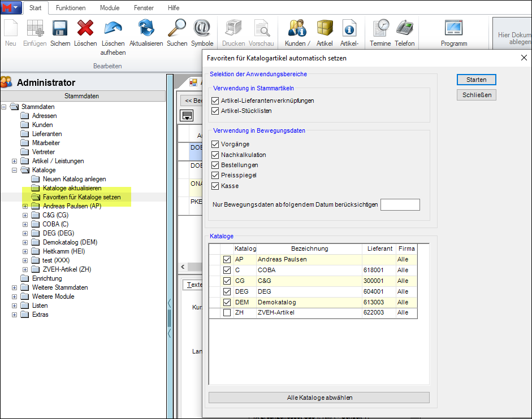Expand the Artikel / Leistungen node
Image resolution: width=532 pixels, height=419 pixels.
coord(14,161)
